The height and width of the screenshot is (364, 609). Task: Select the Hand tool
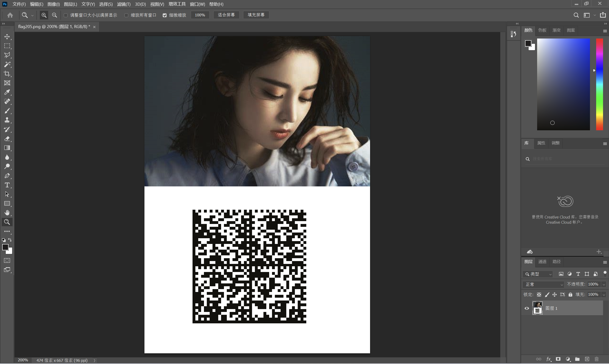pos(7,213)
